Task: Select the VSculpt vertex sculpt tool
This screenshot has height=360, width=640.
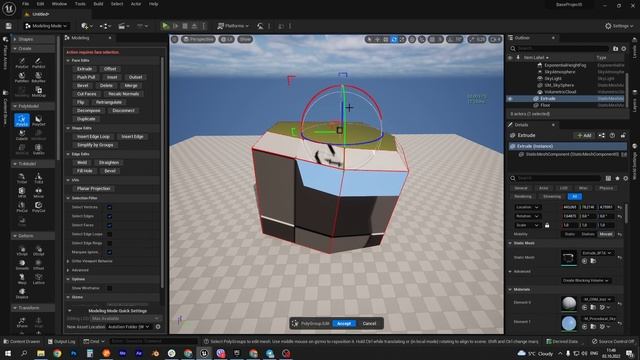Action: pos(22,250)
